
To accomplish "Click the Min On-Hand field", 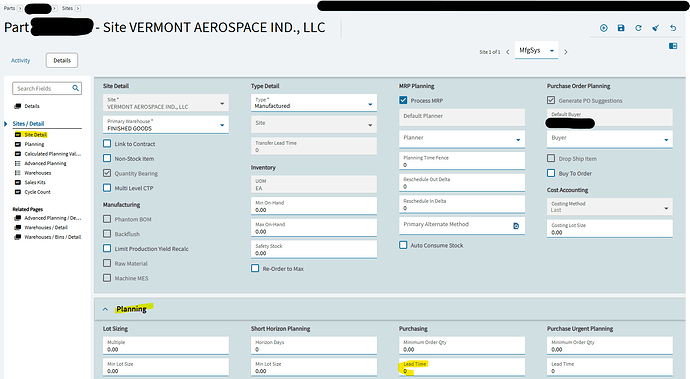I will pos(314,206).
